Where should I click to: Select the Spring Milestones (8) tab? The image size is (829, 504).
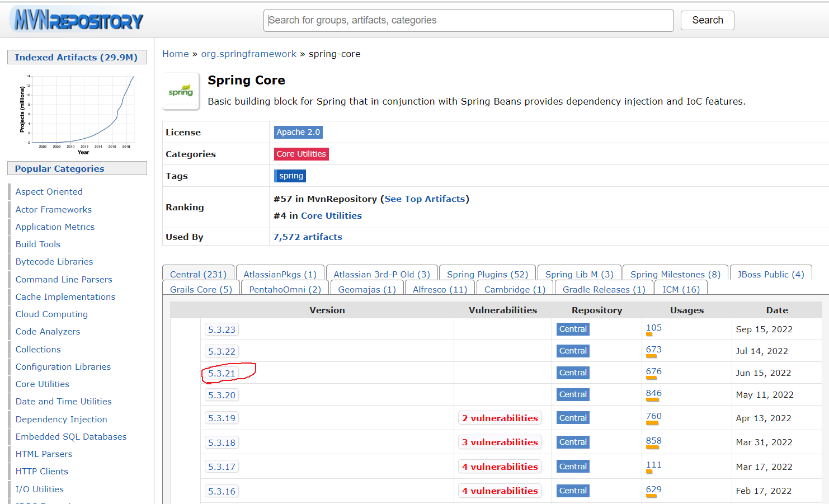tap(675, 274)
